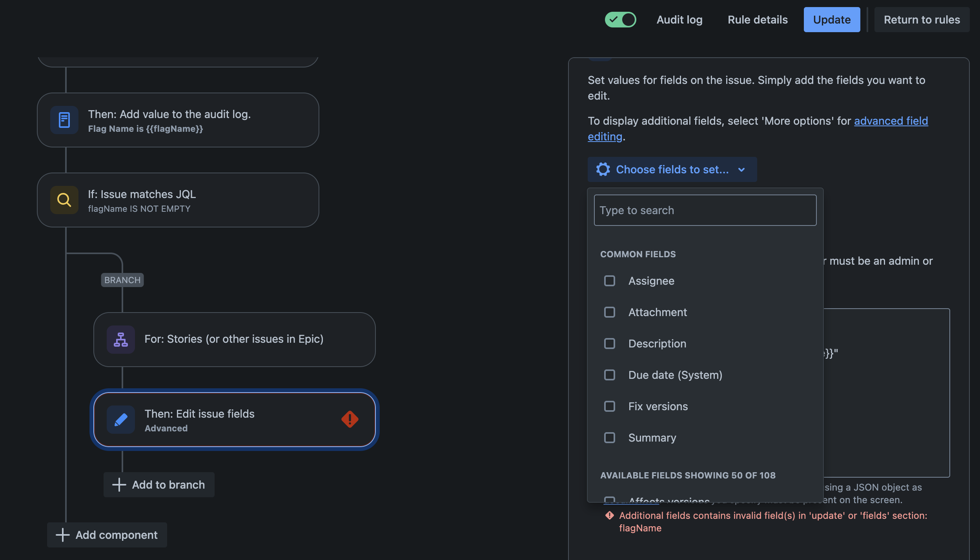Follow the advanced field editing link

coord(758,129)
